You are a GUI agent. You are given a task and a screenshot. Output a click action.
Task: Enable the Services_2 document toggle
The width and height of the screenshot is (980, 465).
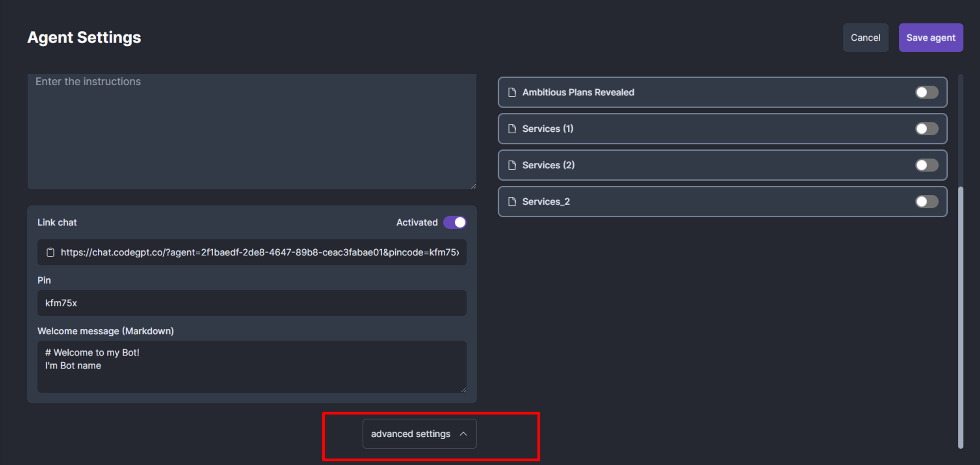coord(927,202)
